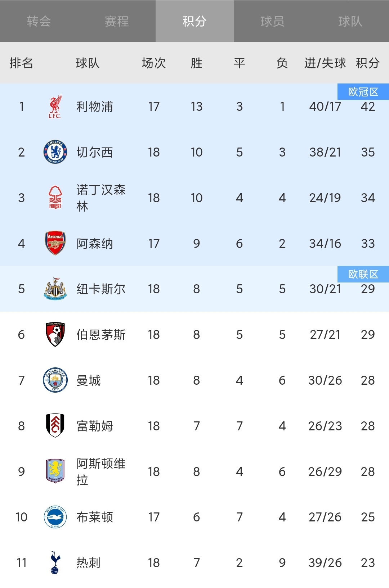The width and height of the screenshot is (389, 588).
Task: Click the Aston Villa lion crest
Action: tap(54, 471)
